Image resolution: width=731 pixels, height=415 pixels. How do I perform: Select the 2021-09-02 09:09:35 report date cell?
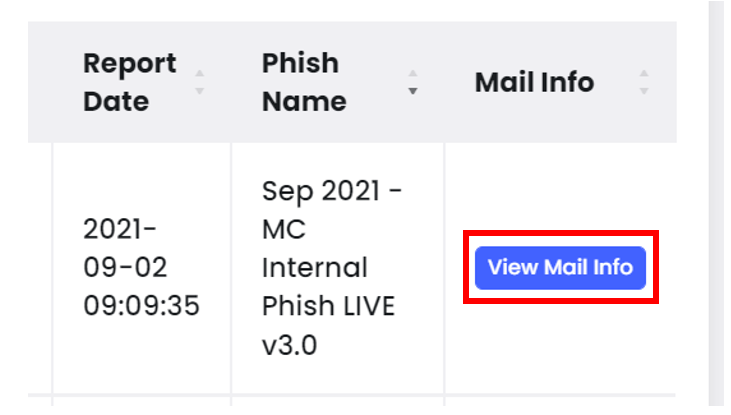[x=142, y=268]
